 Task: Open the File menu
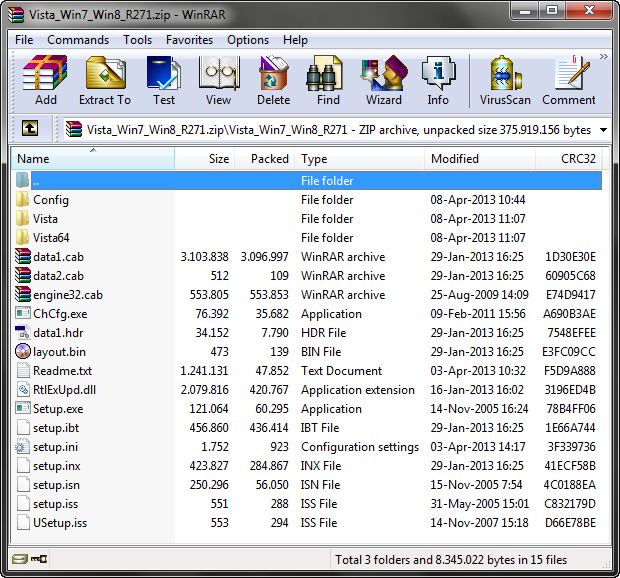coord(24,40)
